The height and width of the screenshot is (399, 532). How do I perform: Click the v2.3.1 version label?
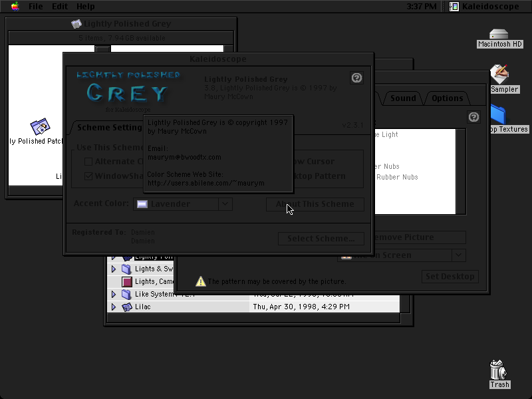(x=352, y=125)
